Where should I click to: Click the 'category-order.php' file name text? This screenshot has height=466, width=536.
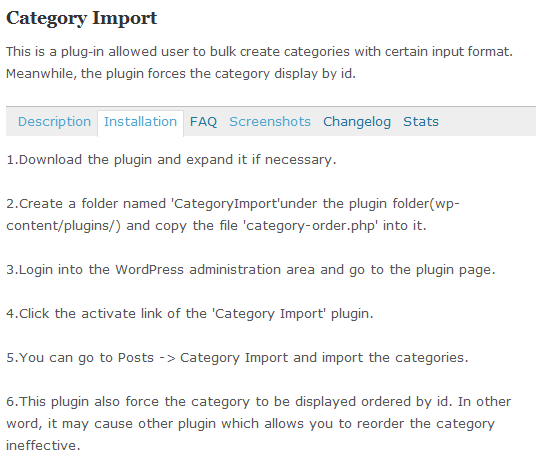coord(310,226)
